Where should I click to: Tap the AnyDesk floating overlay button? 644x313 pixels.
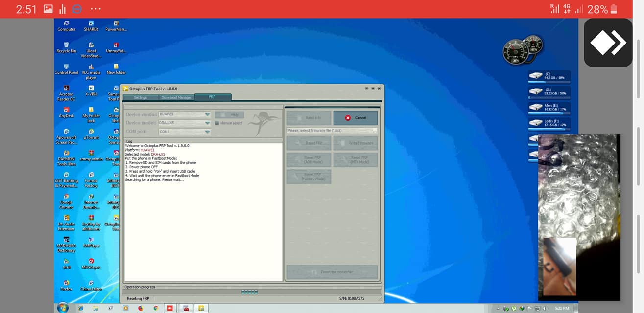[608, 43]
